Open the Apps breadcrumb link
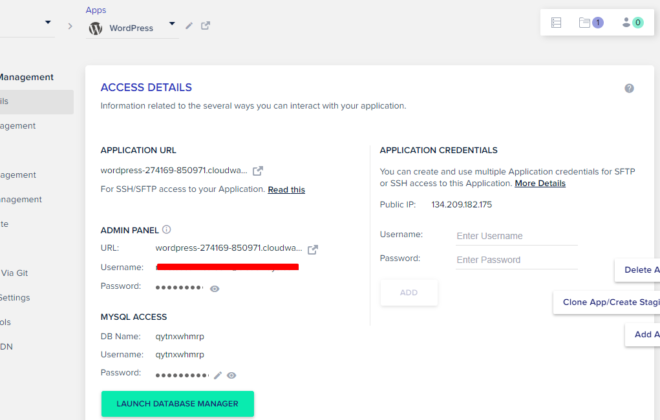The height and width of the screenshot is (420, 660). click(96, 10)
